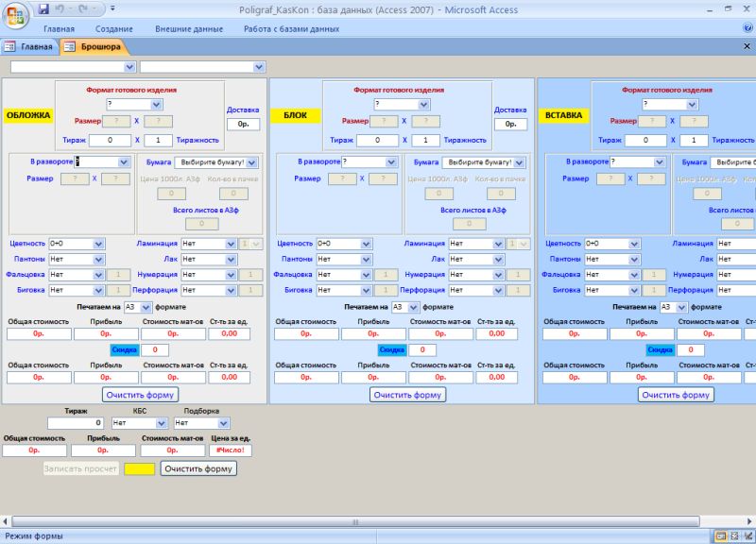Image resolution: width=756 pixels, height=544 pixels.
Task: Click the Office button logo
Action: [x=15, y=15]
